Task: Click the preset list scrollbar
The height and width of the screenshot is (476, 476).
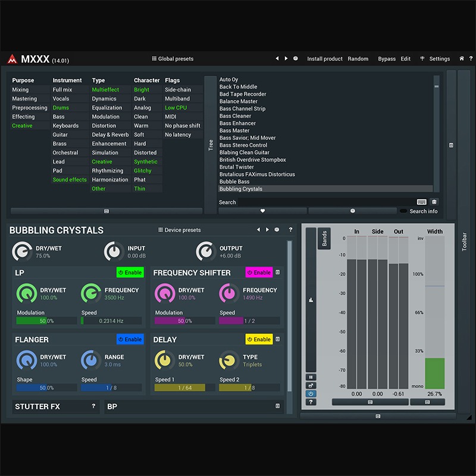Action: [x=436, y=133]
